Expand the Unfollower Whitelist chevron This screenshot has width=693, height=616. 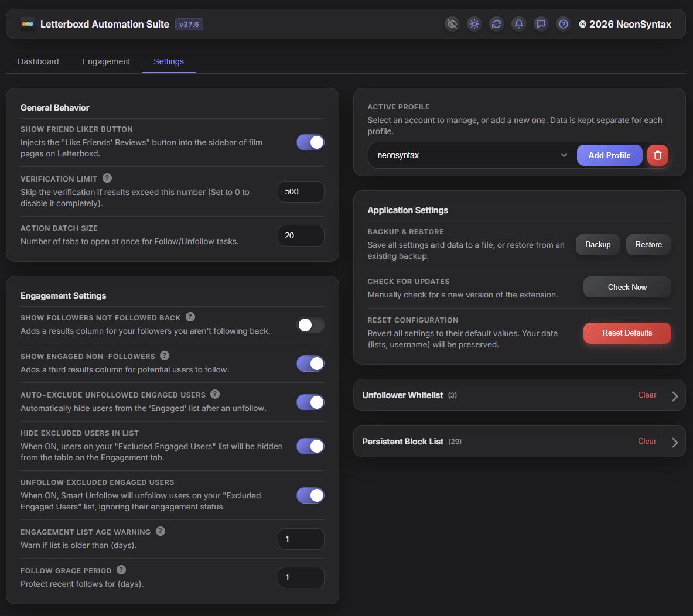(x=675, y=396)
